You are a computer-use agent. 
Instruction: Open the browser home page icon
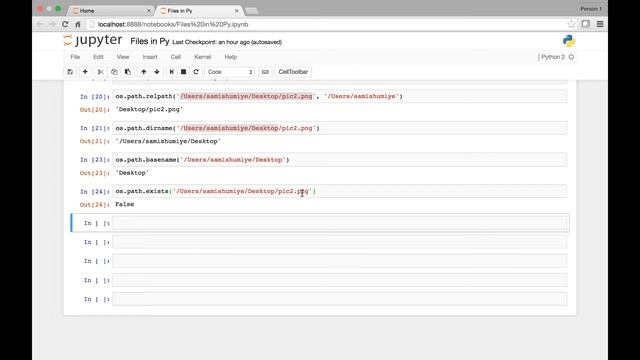78,24
